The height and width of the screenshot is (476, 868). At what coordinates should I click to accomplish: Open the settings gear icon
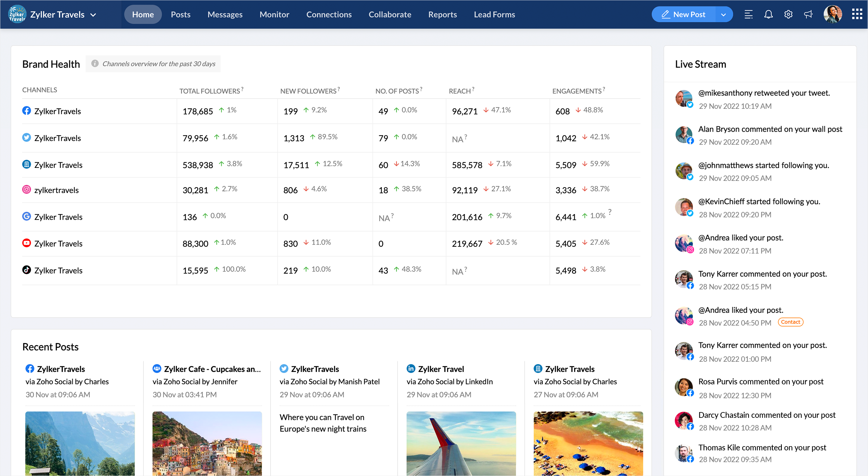(788, 14)
